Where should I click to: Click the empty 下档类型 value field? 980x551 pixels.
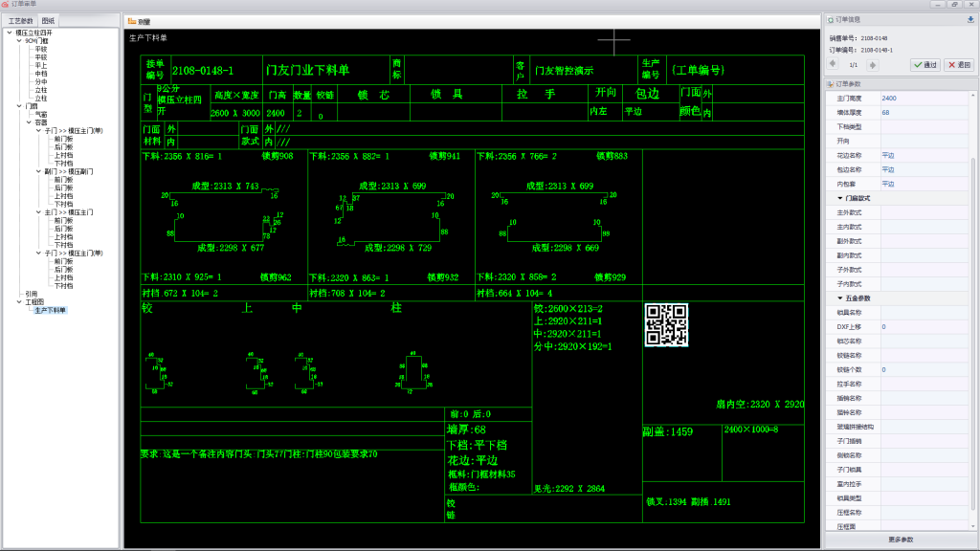[925, 127]
